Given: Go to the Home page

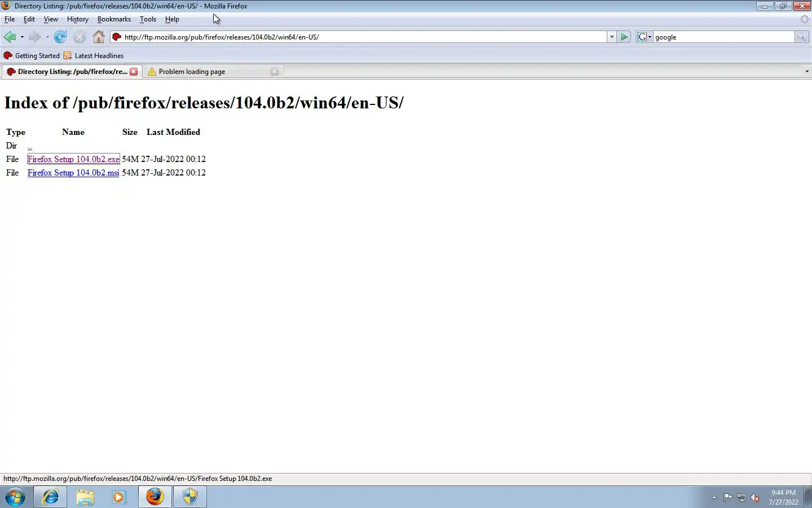Looking at the screenshot, I should point(99,37).
